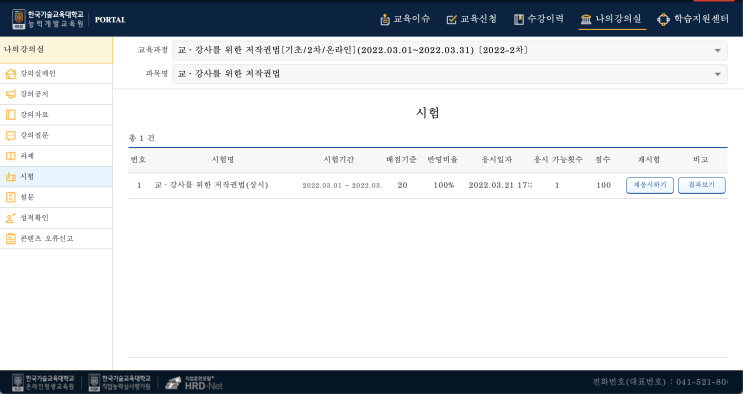Click the 교육이수 icon in top navigation
The image size is (743, 394).
click(x=385, y=19)
